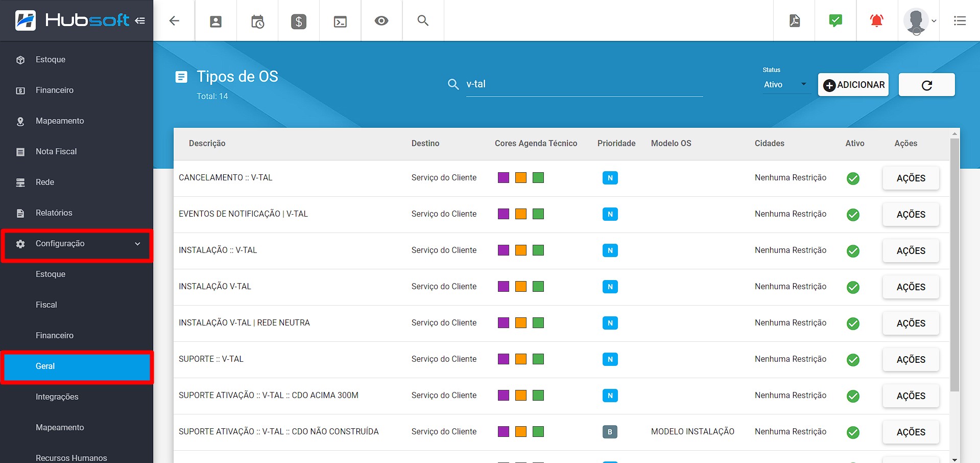Toggle the Ativo check for EVENTOS DE NOTIFICAÇÃO
The width and height of the screenshot is (980, 463).
pyautogui.click(x=853, y=215)
